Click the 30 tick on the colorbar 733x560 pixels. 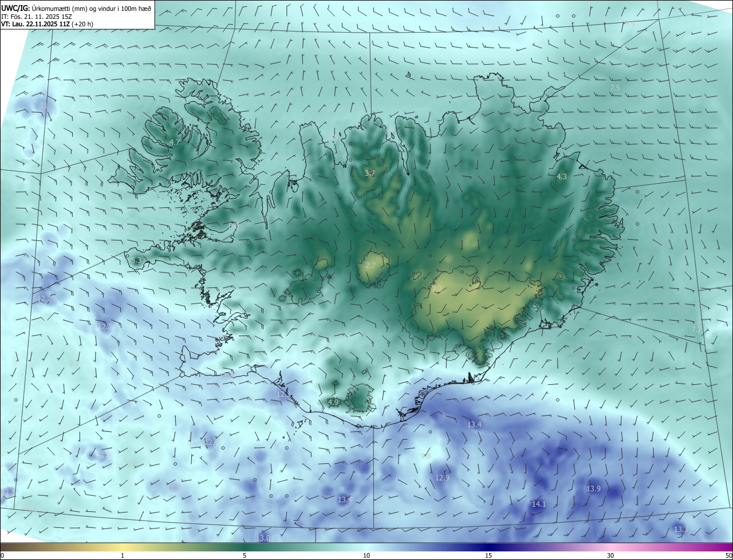[x=610, y=555]
